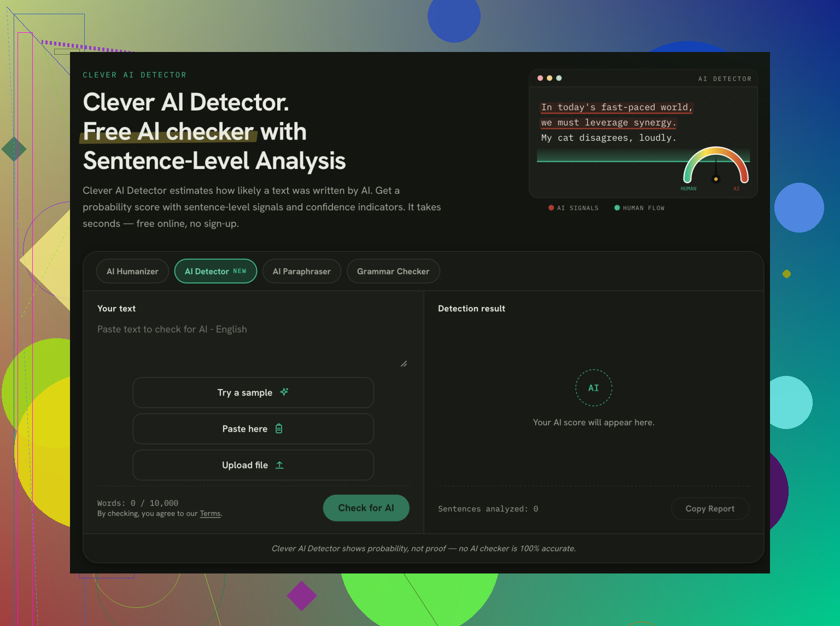Click the NEW badge on AI Detector
Screen dimensions: 840x626
(240, 271)
